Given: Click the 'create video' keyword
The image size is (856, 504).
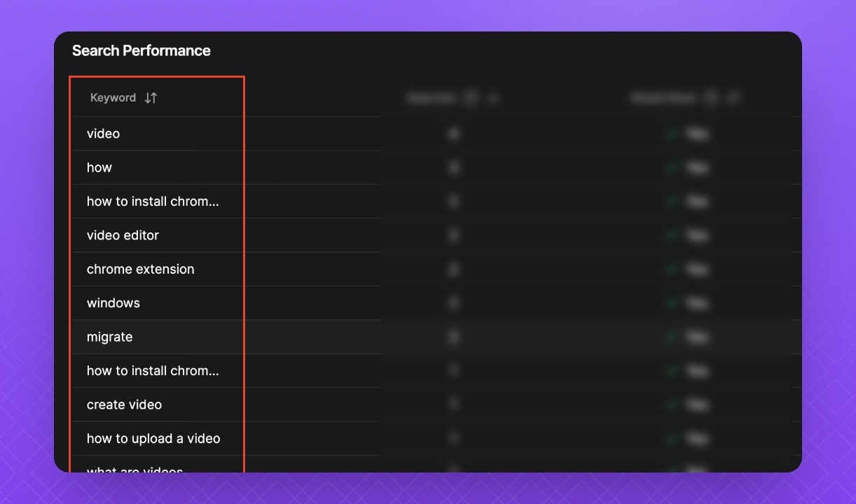Looking at the screenshot, I should [124, 405].
